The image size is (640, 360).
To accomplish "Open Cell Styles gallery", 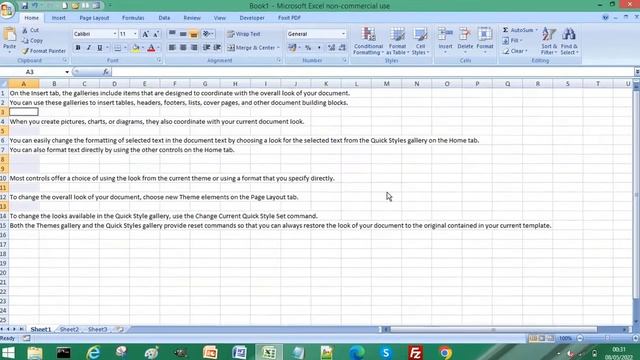I will (x=420, y=41).
